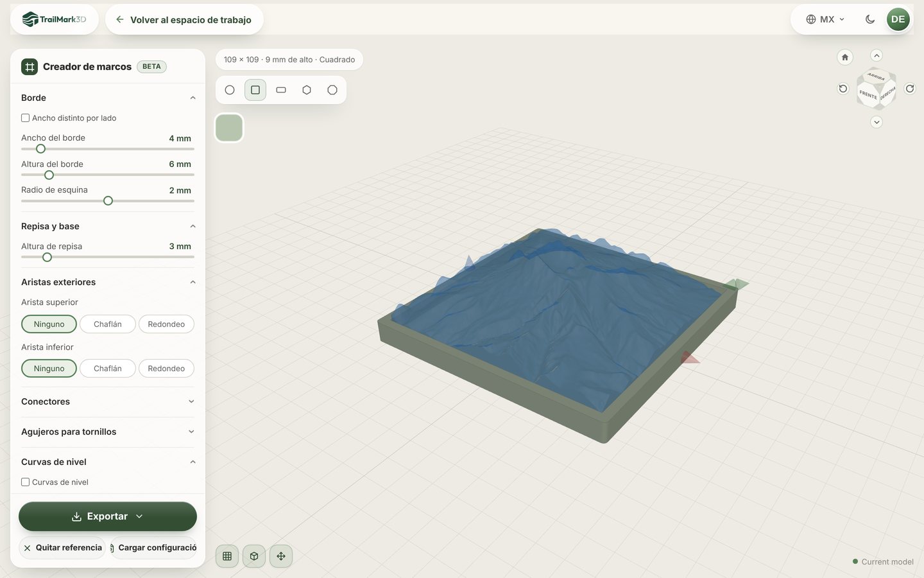Select the circle frame shape
Image resolution: width=924 pixels, height=578 pixels.
tap(230, 90)
